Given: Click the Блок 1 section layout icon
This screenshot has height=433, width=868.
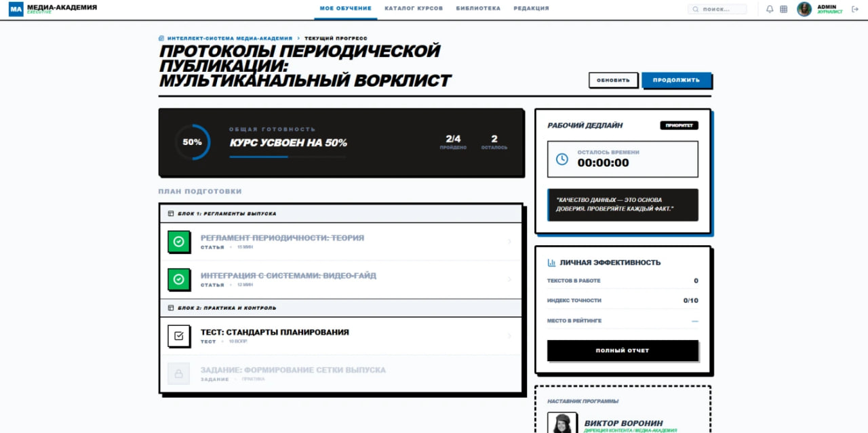Looking at the screenshot, I should click(171, 213).
